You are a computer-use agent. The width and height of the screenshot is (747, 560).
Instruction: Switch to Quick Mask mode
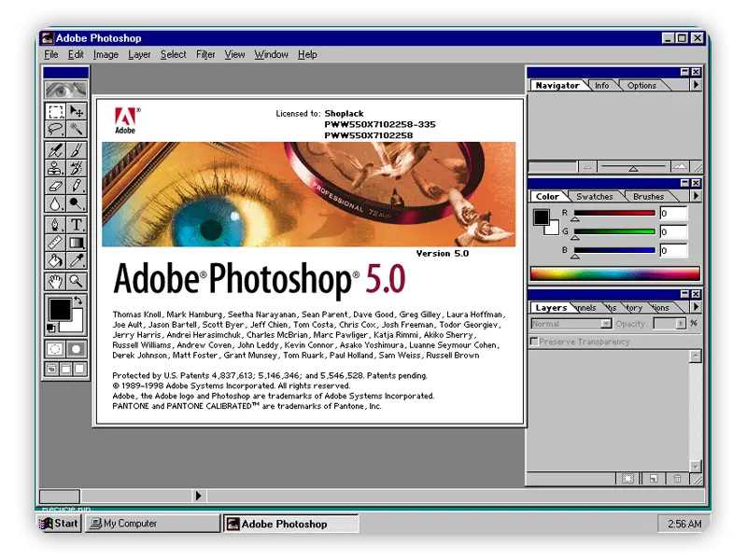click(77, 349)
